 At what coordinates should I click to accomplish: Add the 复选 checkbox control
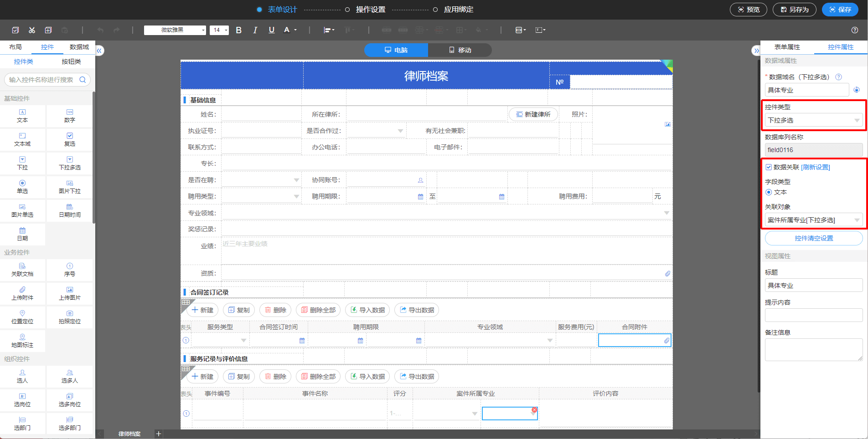pyautogui.click(x=70, y=140)
